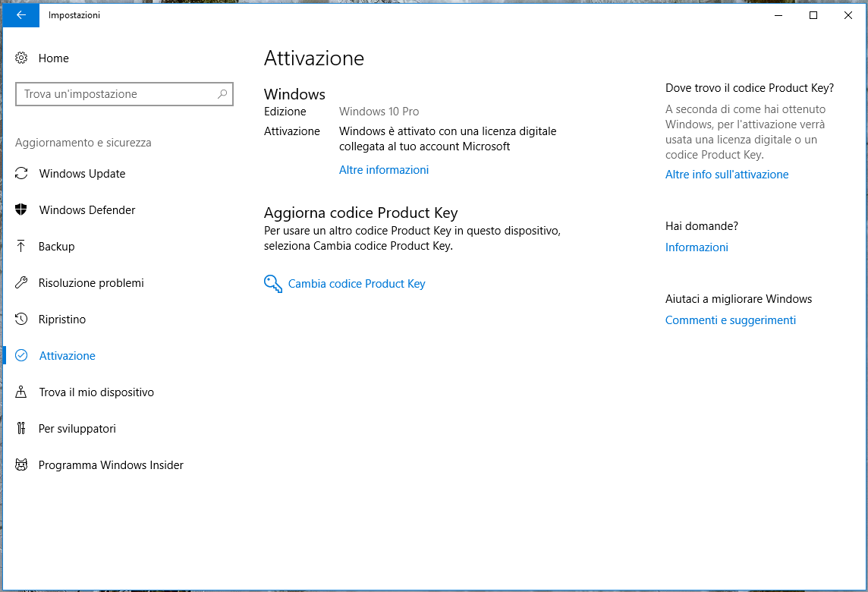Screen dimensions: 868x592
Task: Click the Informazioni help link
Action: coord(697,247)
